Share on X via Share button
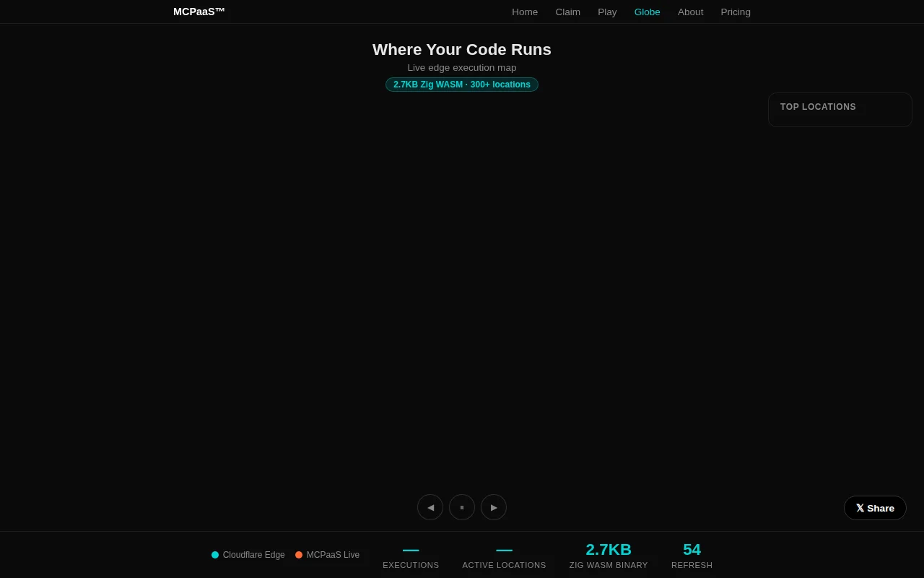This screenshot has height=578, width=924. 875,508
